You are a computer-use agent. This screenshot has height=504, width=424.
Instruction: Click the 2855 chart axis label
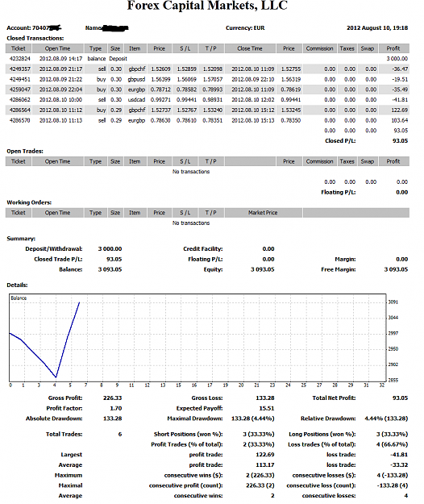coord(393,381)
